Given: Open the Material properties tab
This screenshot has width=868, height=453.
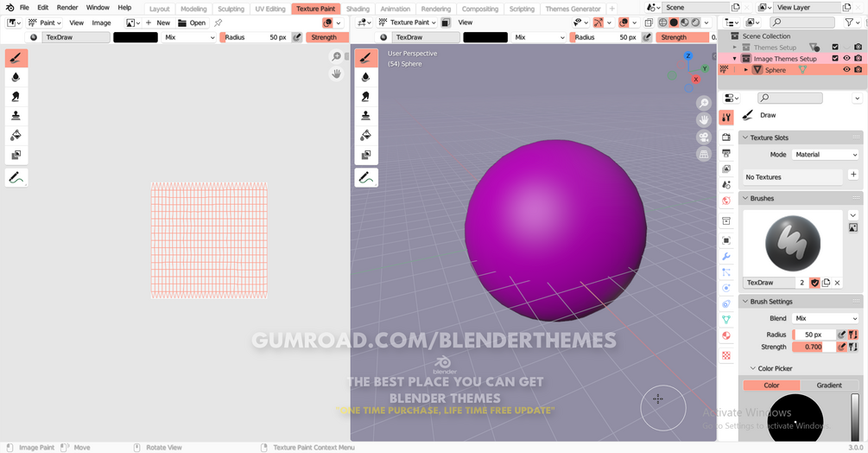Looking at the screenshot, I should [726, 335].
